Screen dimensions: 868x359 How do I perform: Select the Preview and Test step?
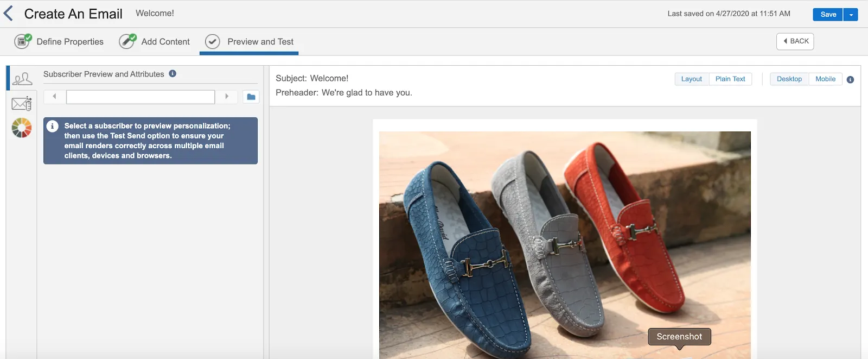(260, 42)
